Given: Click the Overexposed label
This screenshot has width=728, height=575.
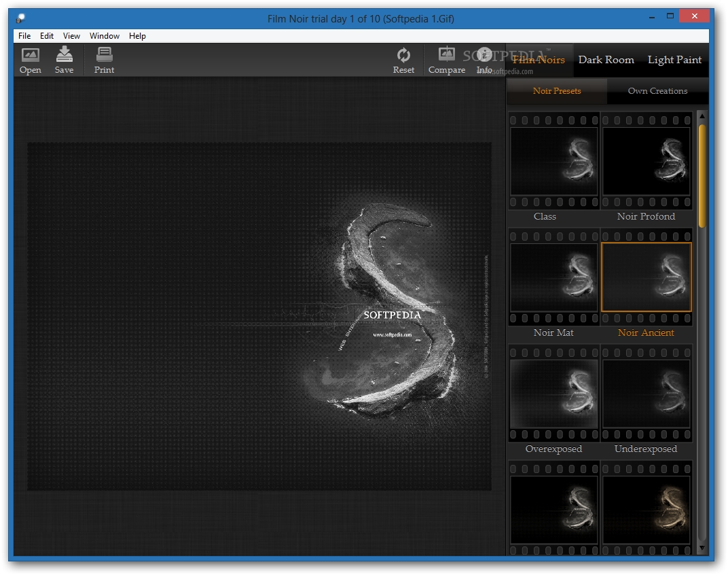Looking at the screenshot, I should (553, 449).
